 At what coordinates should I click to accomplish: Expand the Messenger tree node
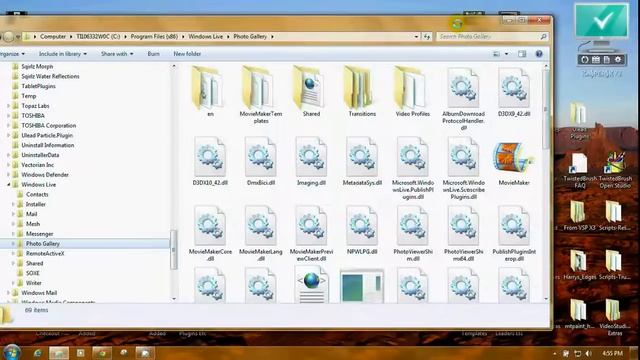point(13,234)
